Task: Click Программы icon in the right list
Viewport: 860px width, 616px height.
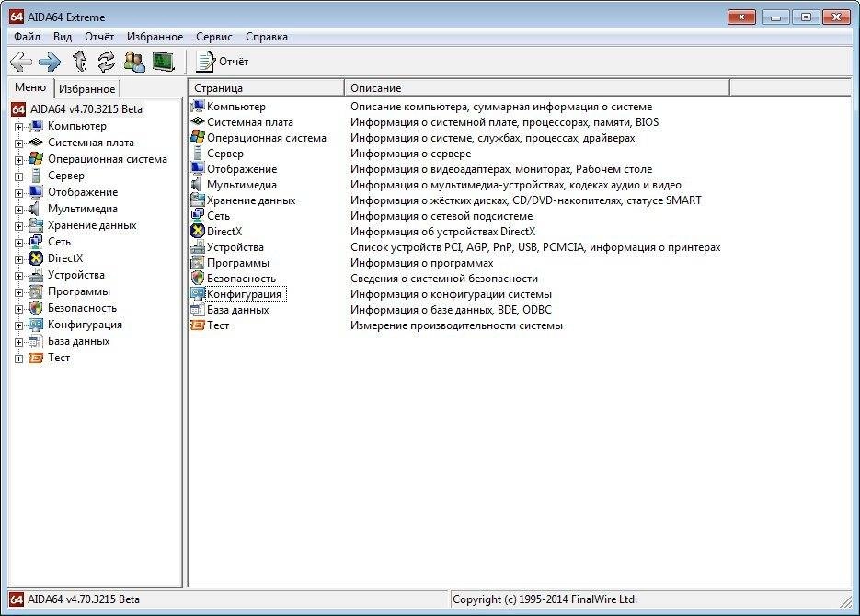Action: click(x=198, y=263)
